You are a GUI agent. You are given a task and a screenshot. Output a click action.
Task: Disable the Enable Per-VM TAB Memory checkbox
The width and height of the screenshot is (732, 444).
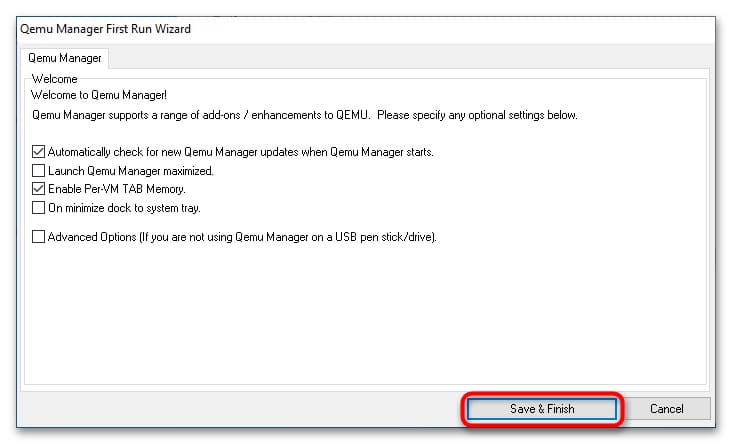pyautogui.click(x=39, y=189)
